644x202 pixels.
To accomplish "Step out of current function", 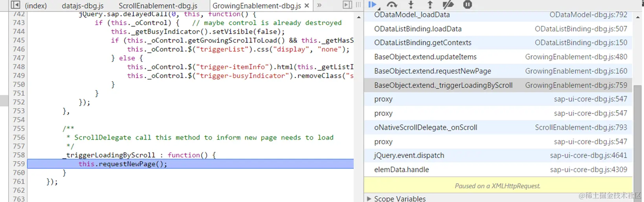I will point(430,5).
